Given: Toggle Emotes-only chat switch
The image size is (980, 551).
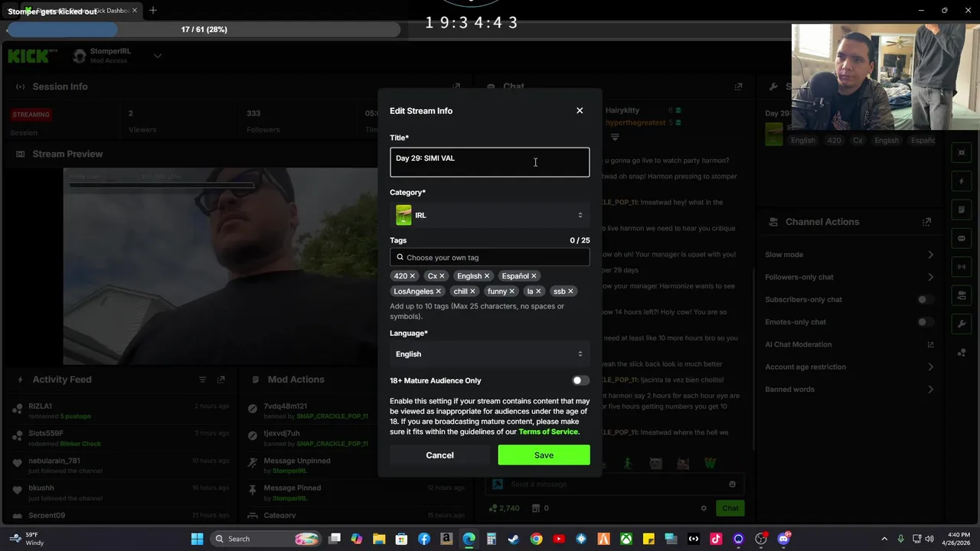Looking at the screenshot, I should tap(926, 322).
